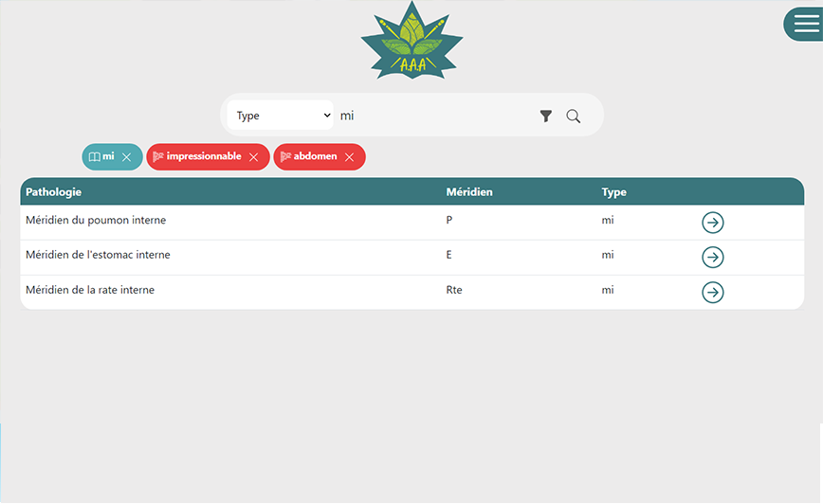Click the "Rte" meridian cell
This screenshot has width=823, height=504.
pos(454,290)
